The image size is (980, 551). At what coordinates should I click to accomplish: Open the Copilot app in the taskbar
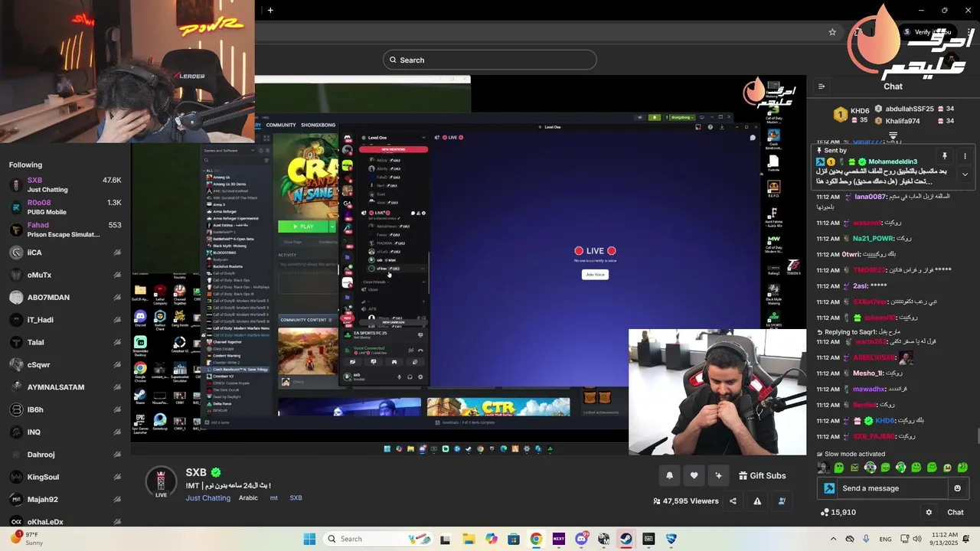point(491,539)
